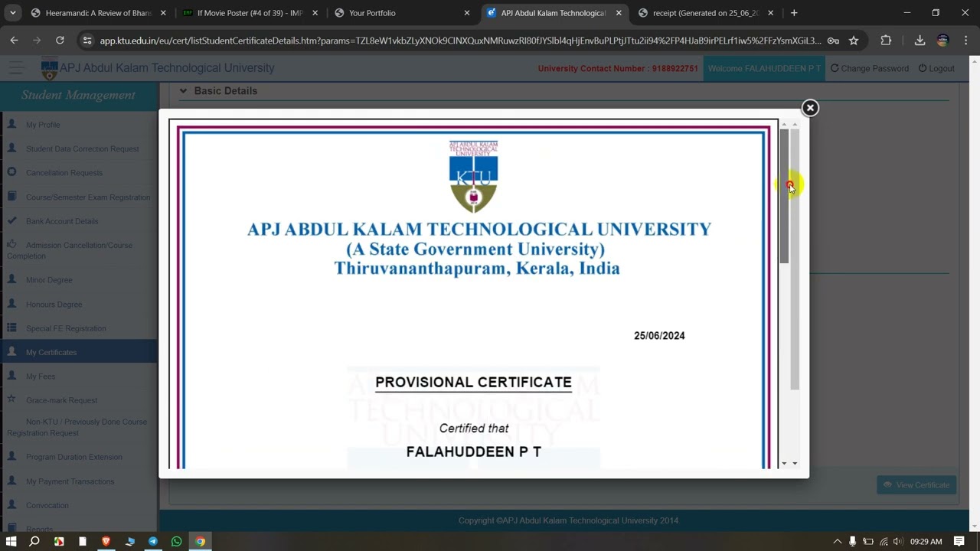
Task: Open saved password key icon
Action: (833, 41)
